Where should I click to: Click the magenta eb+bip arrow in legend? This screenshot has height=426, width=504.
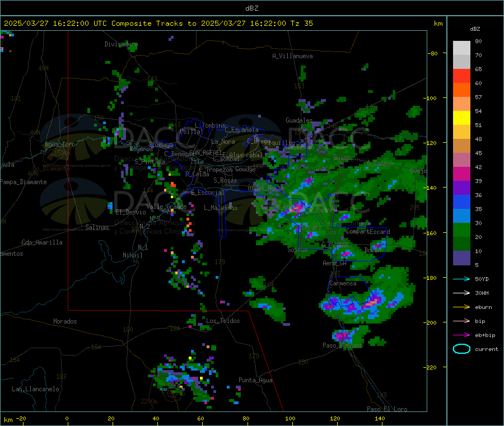[461, 335]
